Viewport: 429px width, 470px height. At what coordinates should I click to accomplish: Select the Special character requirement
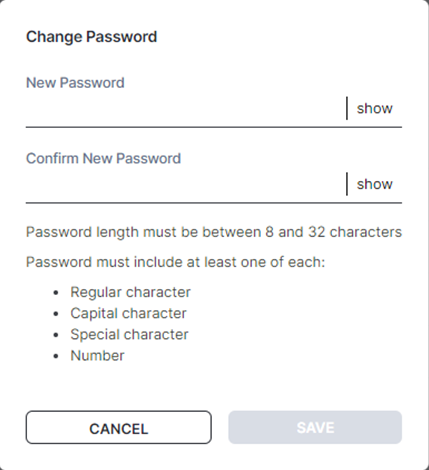(129, 334)
